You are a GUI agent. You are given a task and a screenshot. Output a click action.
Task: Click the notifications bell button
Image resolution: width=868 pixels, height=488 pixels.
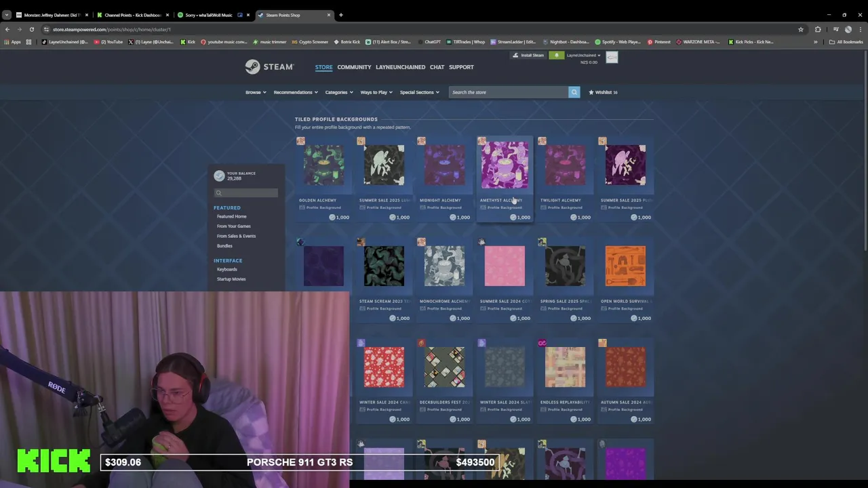click(557, 56)
